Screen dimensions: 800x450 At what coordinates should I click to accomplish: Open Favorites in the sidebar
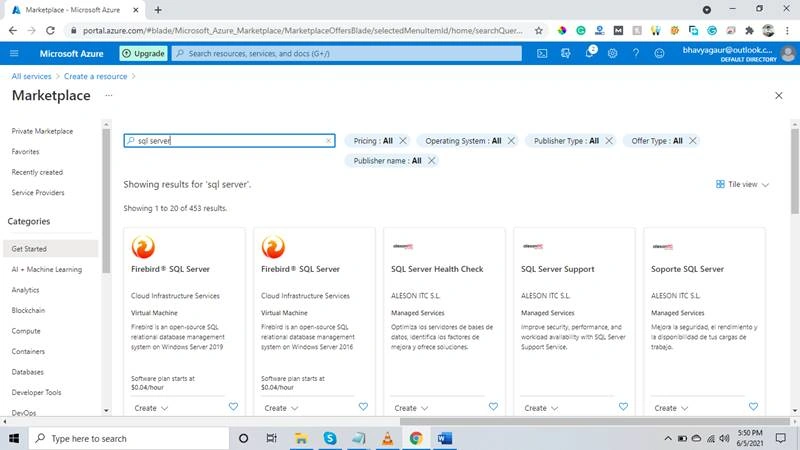pos(26,152)
